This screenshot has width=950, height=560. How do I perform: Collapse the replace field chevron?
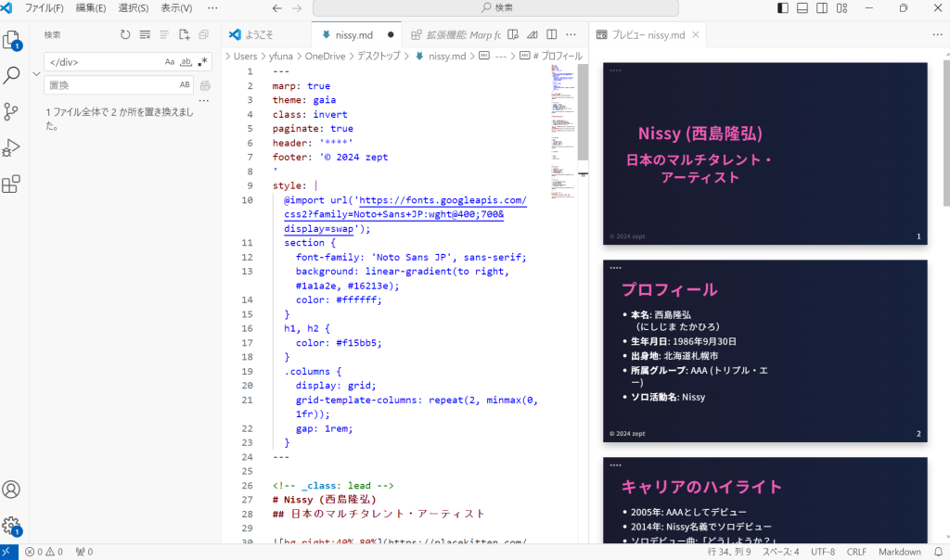coord(36,73)
